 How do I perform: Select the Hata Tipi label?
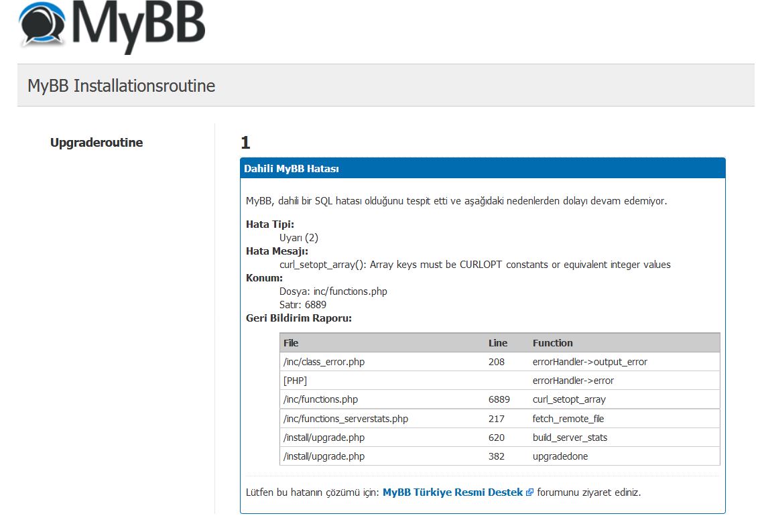tap(269, 224)
